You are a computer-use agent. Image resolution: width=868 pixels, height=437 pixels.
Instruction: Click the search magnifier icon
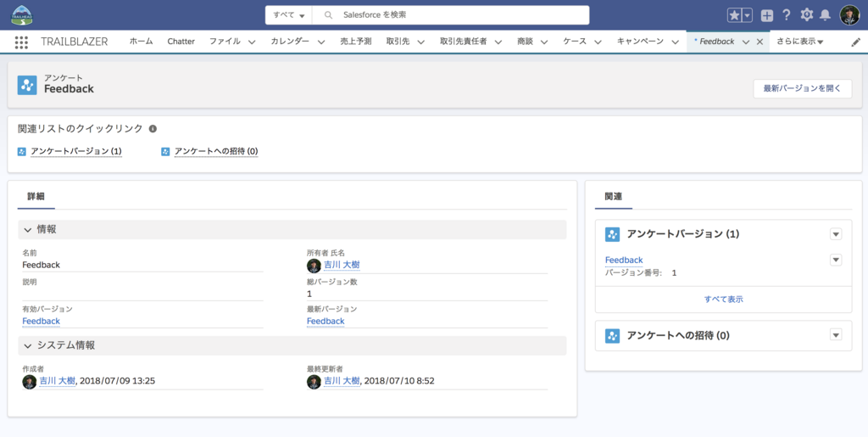(328, 15)
